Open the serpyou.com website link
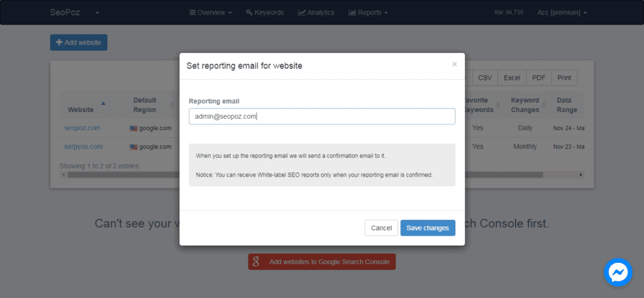The height and width of the screenshot is (298, 644). point(84,146)
